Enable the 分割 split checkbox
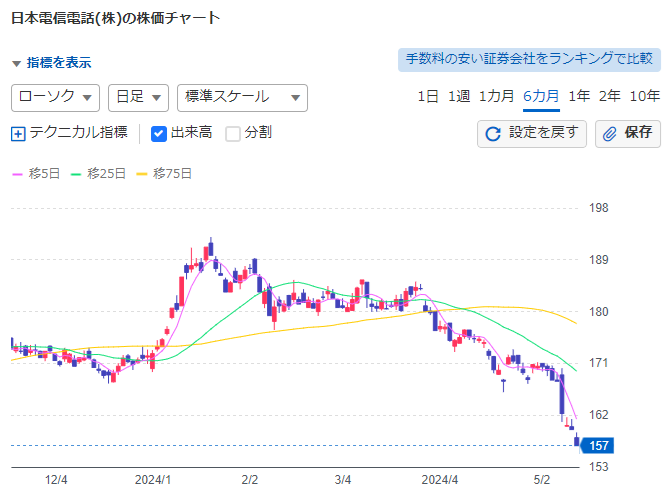 (x=233, y=133)
